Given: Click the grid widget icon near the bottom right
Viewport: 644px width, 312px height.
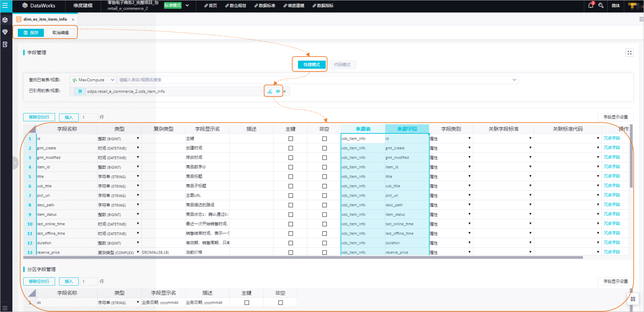Looking at the screenshot, I should 633,299.
